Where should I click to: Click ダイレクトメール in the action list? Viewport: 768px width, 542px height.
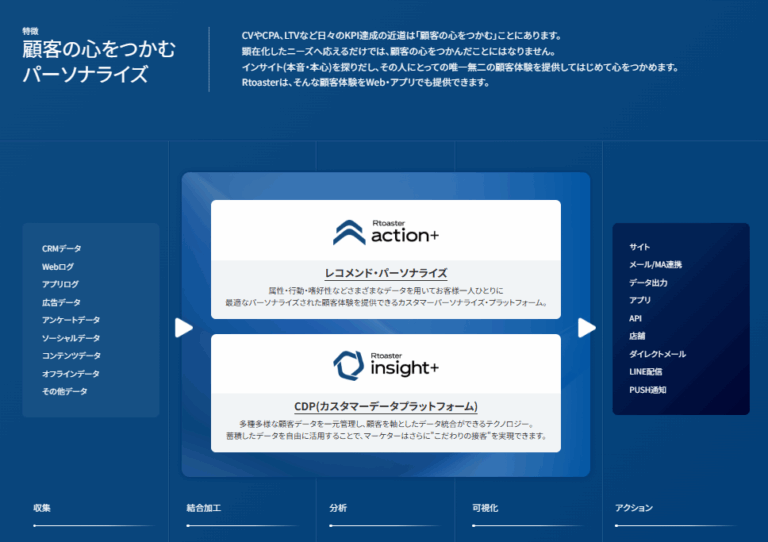[658, 354]
